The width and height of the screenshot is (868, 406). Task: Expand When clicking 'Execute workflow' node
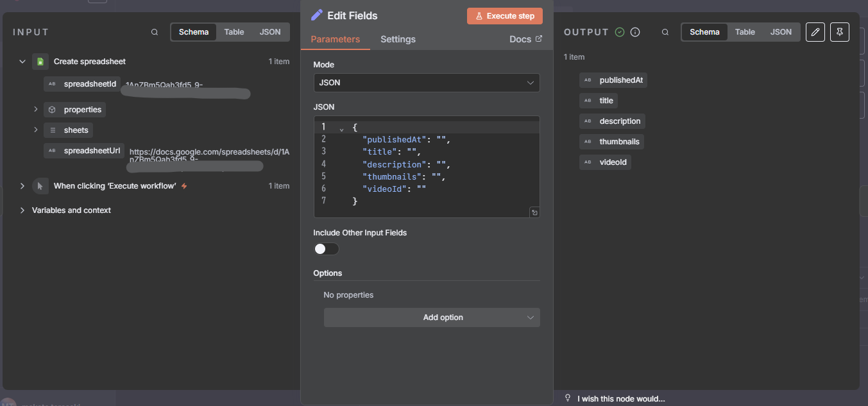[22, 186]
